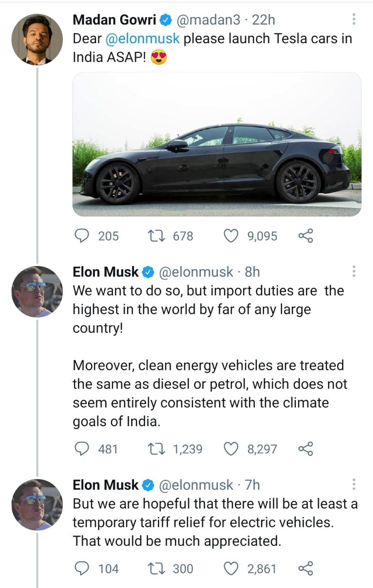Open more options on tariff relief tweet
This screenshot has height=588, width=373.
[354, 484]
